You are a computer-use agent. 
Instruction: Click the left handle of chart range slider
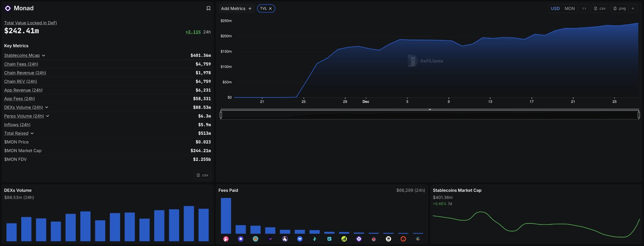[x=221, y=115]
